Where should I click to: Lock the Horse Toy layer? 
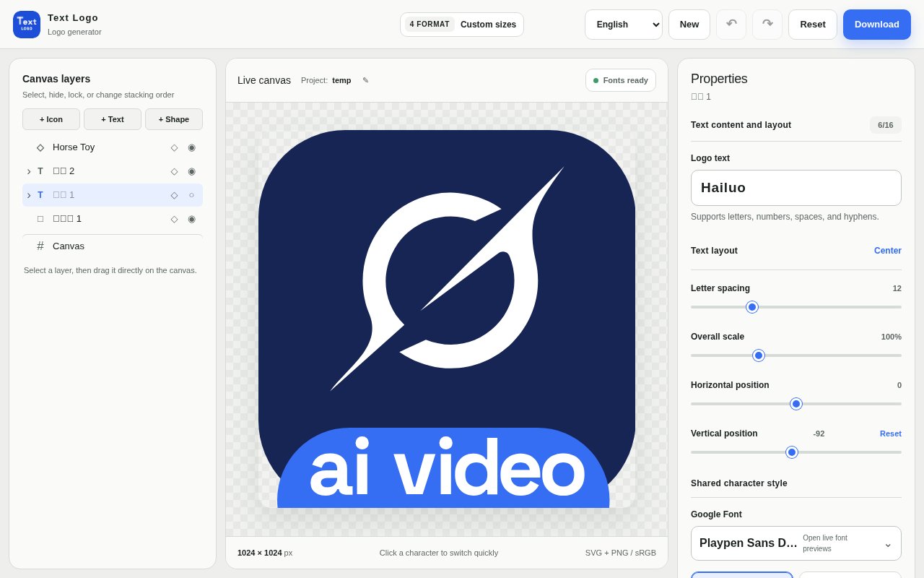tap(174, 147)
